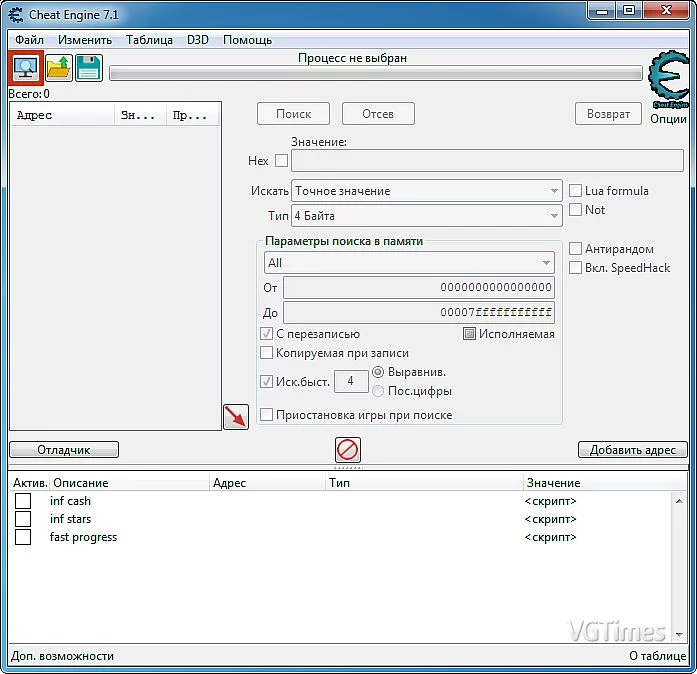Click the Зн... column header

point(140,115)
